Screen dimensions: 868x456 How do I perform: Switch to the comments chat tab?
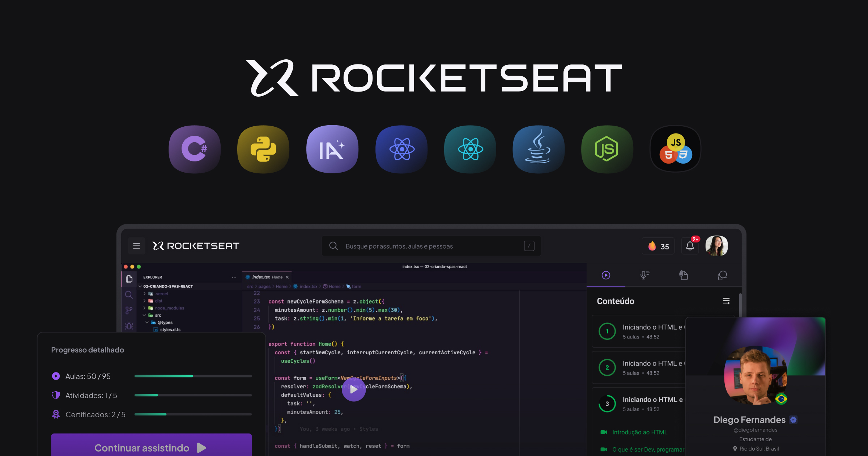tap(722, 275)
